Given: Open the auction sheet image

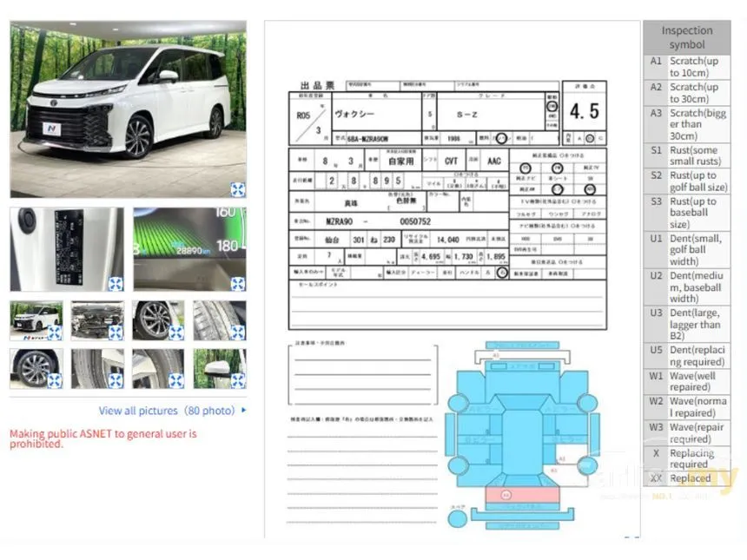Looking at the screenshot, I should pyautogui.click(x=452, y=280).
